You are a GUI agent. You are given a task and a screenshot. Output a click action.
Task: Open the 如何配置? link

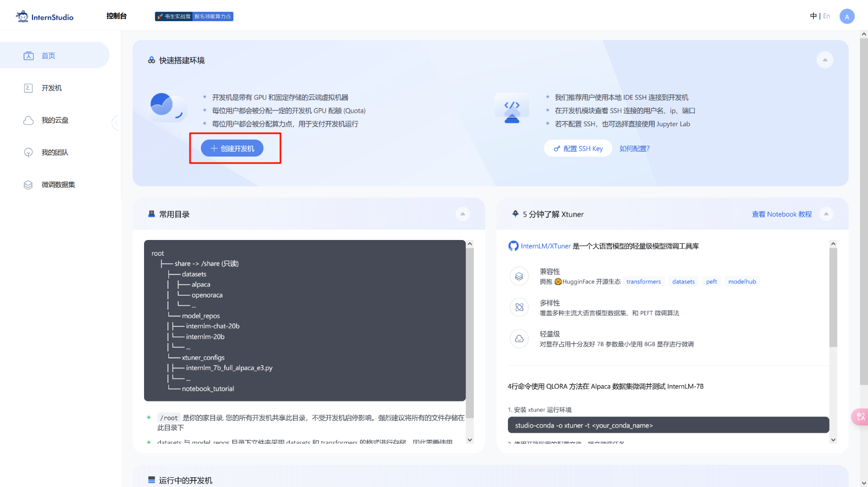coord(635,148)
